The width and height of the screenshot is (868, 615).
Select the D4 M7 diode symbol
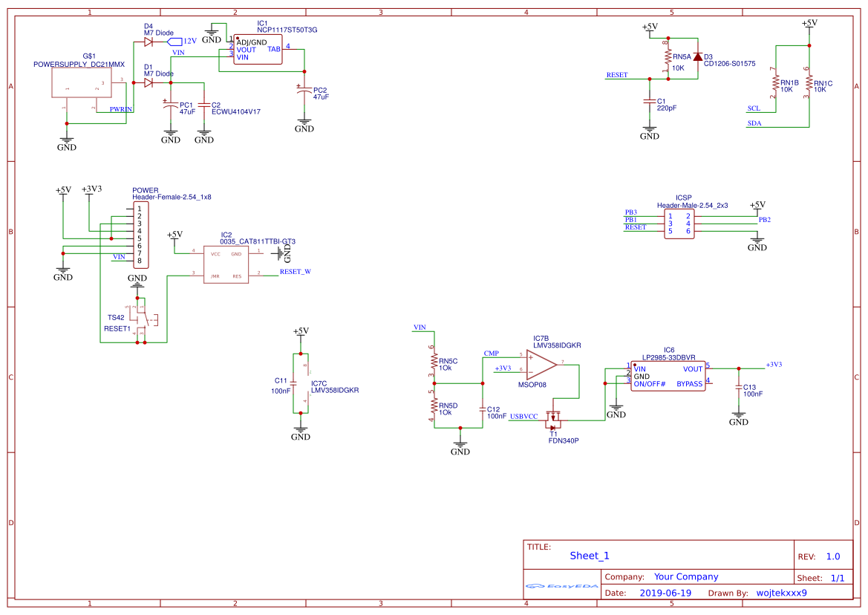pyautogui.click(x=149, y=42)
